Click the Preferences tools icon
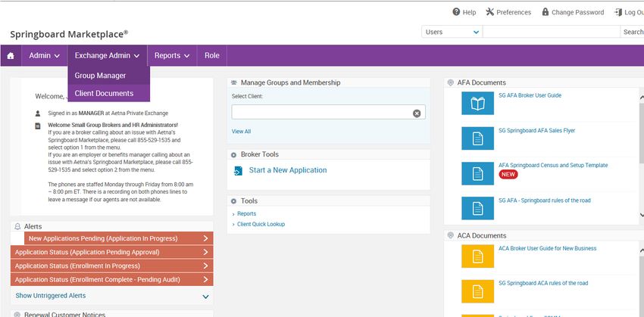The height and width of the screenshot is (317, 644). (x=490, y=12)
